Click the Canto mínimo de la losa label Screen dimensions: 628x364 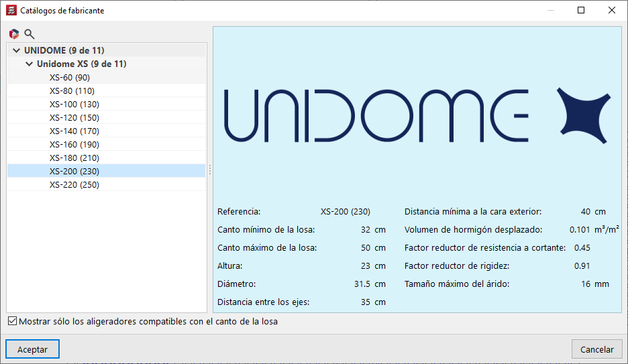pos(266,230)
